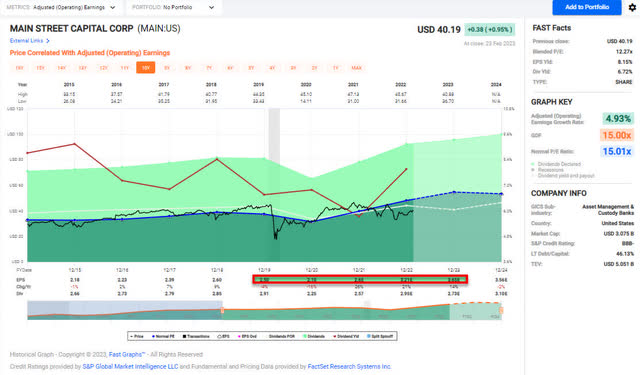Open S&P Global Market Intelligence LLC link
Viewport: 640px width, 375px height.
tap(130, 366)
